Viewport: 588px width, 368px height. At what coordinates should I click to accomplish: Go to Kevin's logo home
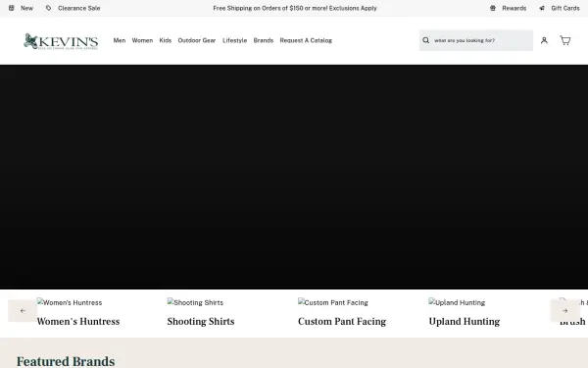click(x=61, y=41)
